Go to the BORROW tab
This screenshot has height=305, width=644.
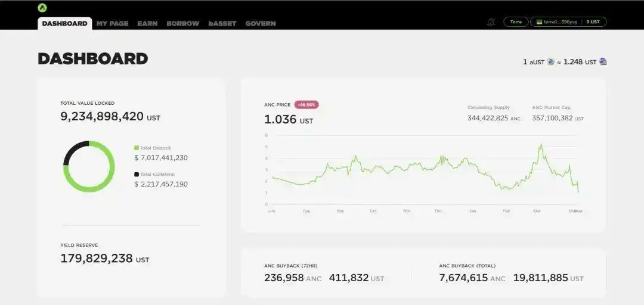pos(183,23)
